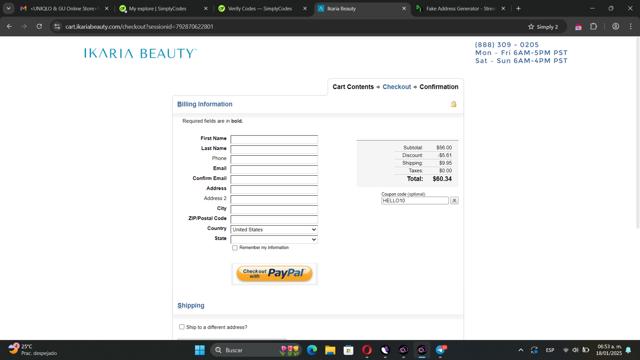This screenshot has width=640, height=360.
Task: Click the ZIP/Postal Code field
Action: pyautogui.click(x=274, y=219)
